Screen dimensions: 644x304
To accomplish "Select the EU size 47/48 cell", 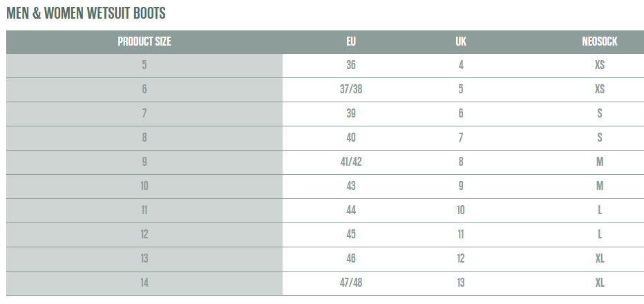I will 351,283.
